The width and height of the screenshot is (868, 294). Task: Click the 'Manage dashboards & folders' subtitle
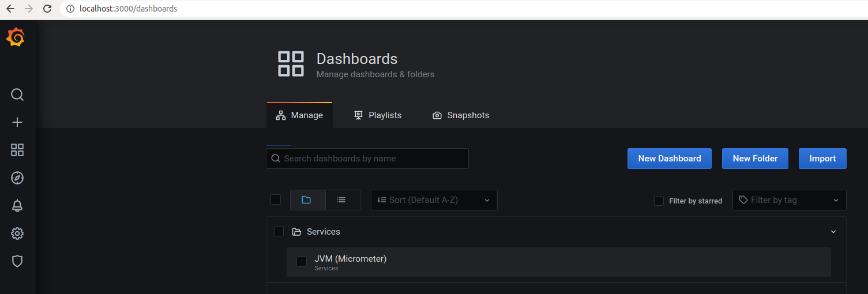[375, 74]
